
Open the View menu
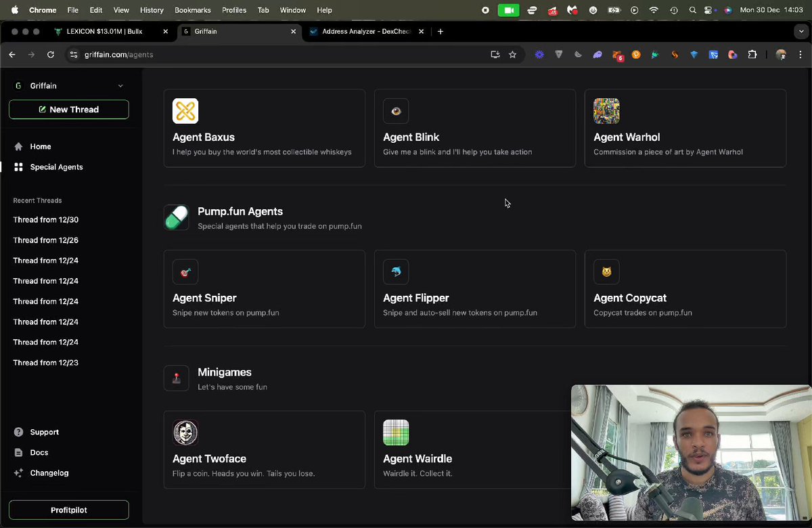point(121,10)
